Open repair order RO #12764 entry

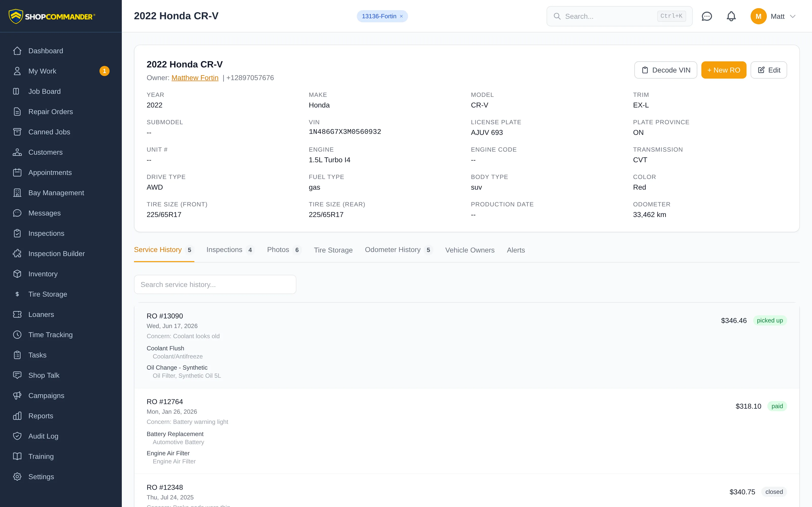point(466,431)
